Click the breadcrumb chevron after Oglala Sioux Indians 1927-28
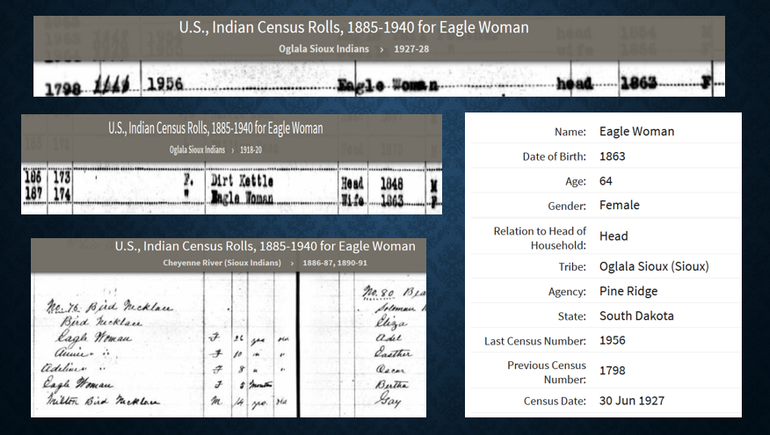The width and height of the screenshot is (770, 435). (382, 49)
